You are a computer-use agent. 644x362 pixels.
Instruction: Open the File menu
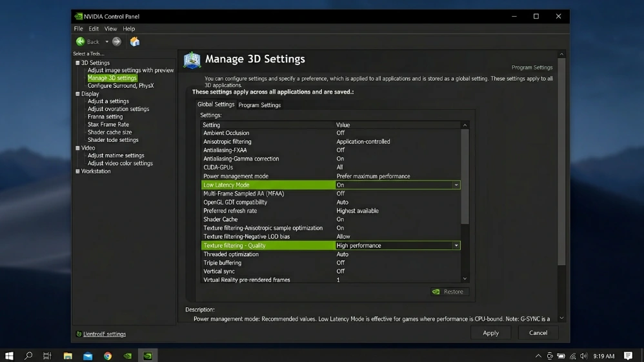79,29
